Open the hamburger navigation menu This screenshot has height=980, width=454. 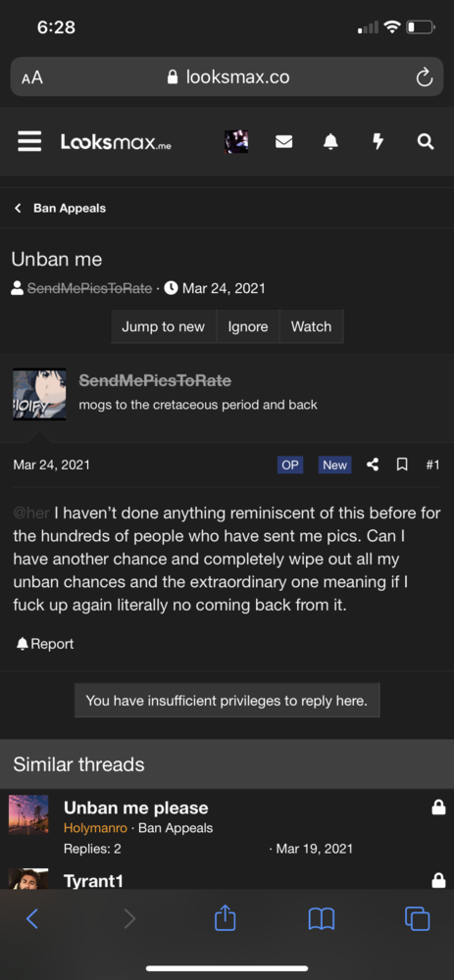(29, 141)
